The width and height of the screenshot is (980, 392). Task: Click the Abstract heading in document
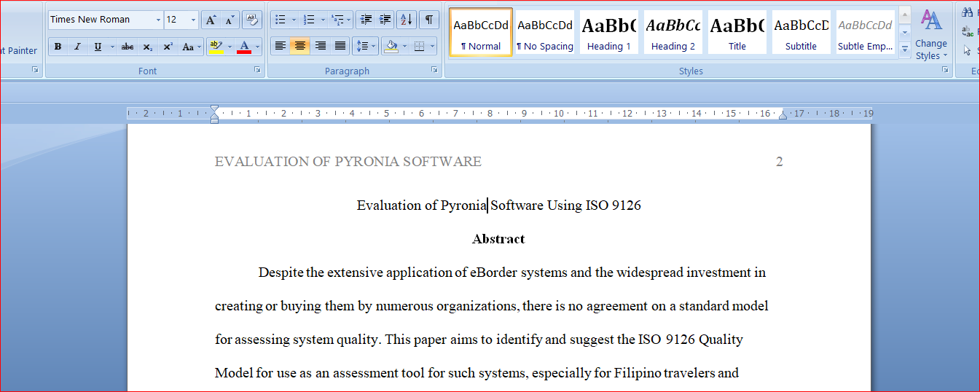point(498,239)
